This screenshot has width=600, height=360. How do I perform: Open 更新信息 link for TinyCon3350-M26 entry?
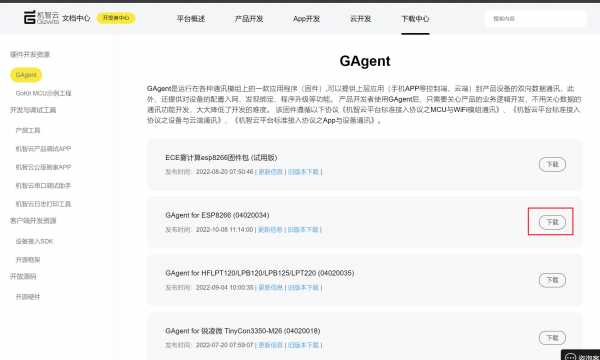[x=271, y=345]
